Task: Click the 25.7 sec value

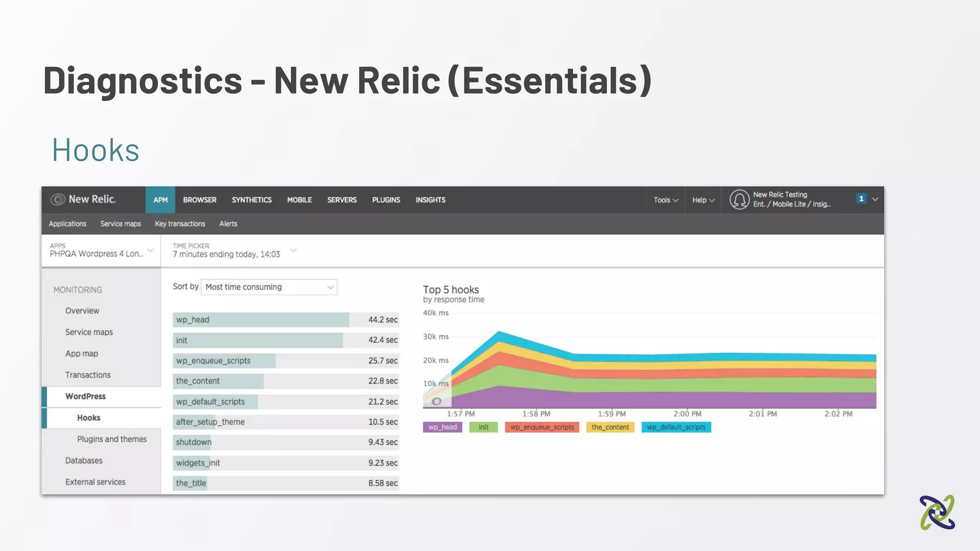Action: click(383, 361)
